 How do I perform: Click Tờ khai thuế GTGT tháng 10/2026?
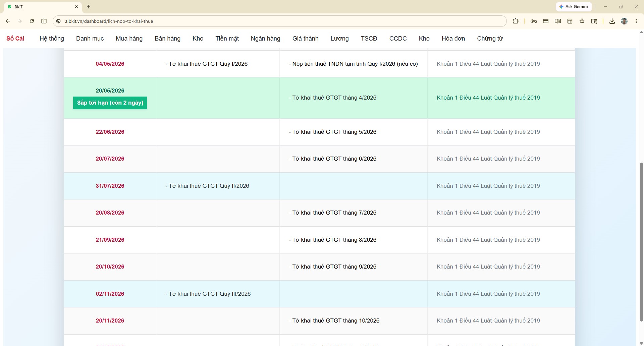(334, 321)
